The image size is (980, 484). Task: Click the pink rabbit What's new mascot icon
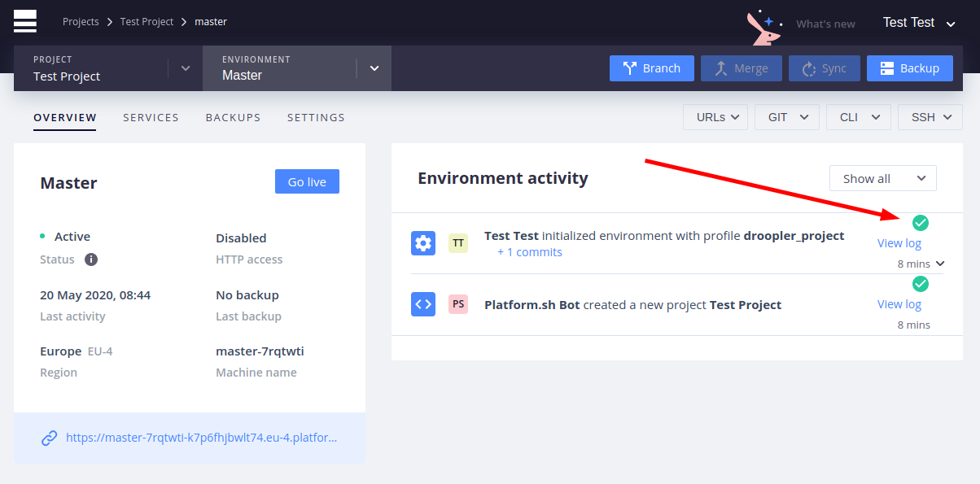763,28
